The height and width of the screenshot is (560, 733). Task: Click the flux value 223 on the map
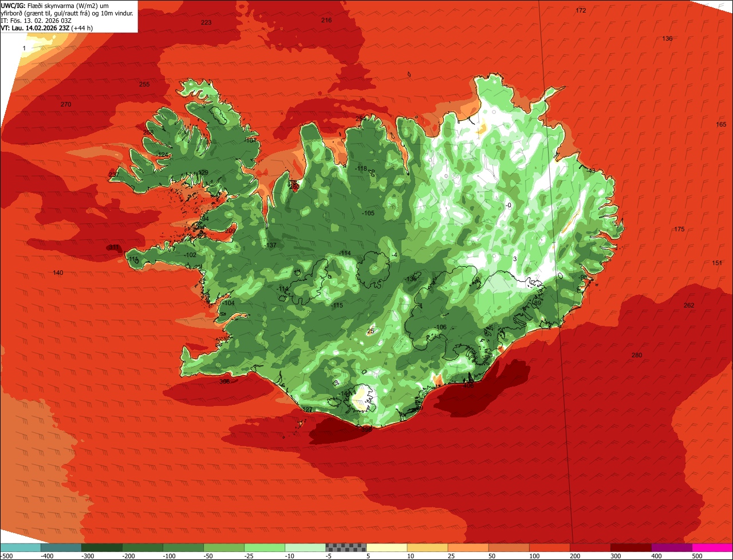(x=206, y=22)
